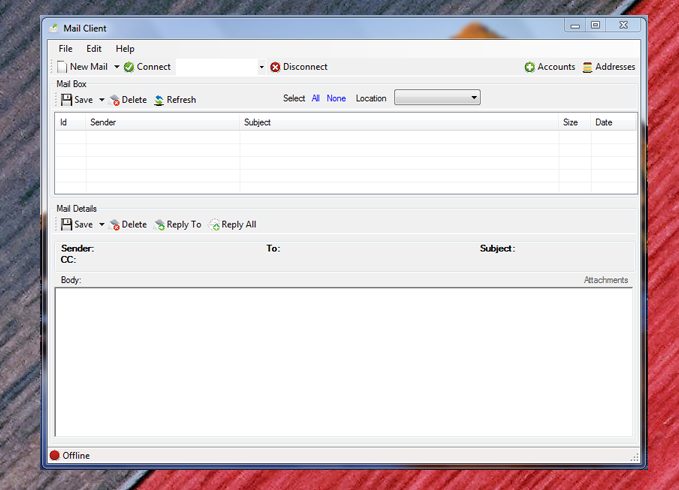Viewport: 679px width, 490px height.
Task: Click the New Mail toolbar icon
Action: tap(63, 67)
